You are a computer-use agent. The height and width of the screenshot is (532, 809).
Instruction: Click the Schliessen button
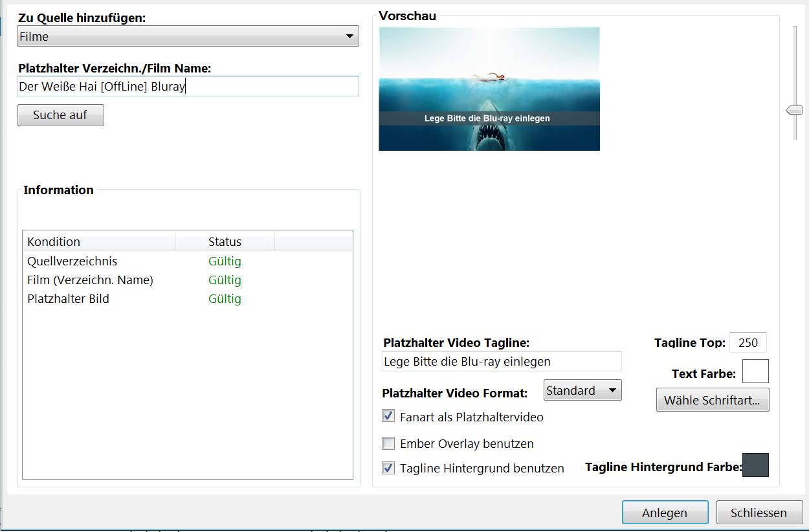pos(759,513)
